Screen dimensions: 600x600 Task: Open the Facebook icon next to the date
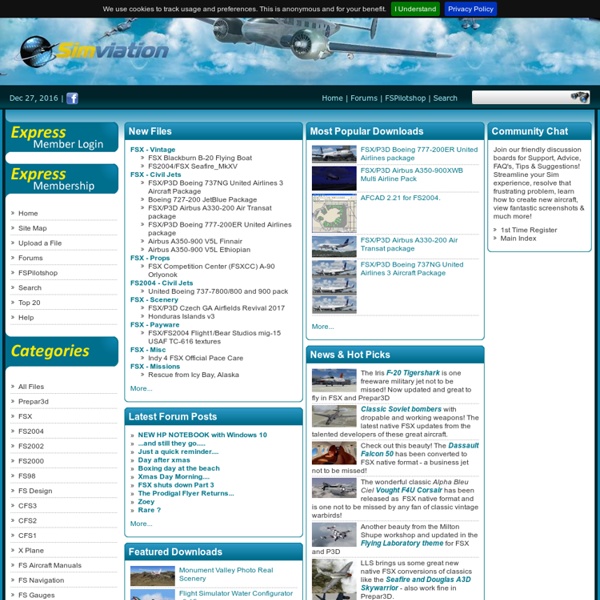(x=72, y=98)
